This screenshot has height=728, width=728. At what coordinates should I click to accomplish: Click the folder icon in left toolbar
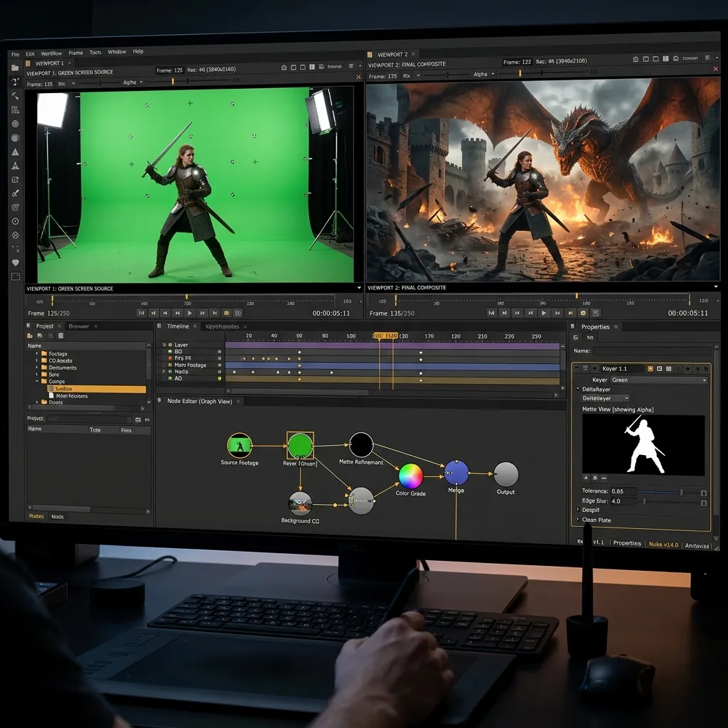point(15,68)
